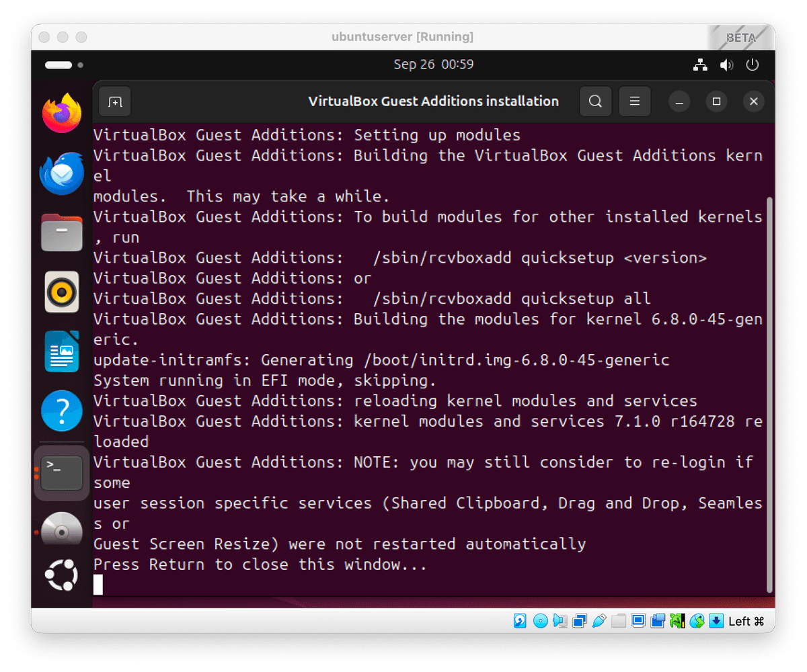Click the terminal vertical scrollbar
Screen dimensions: 807x672
(x=769, y=395)
